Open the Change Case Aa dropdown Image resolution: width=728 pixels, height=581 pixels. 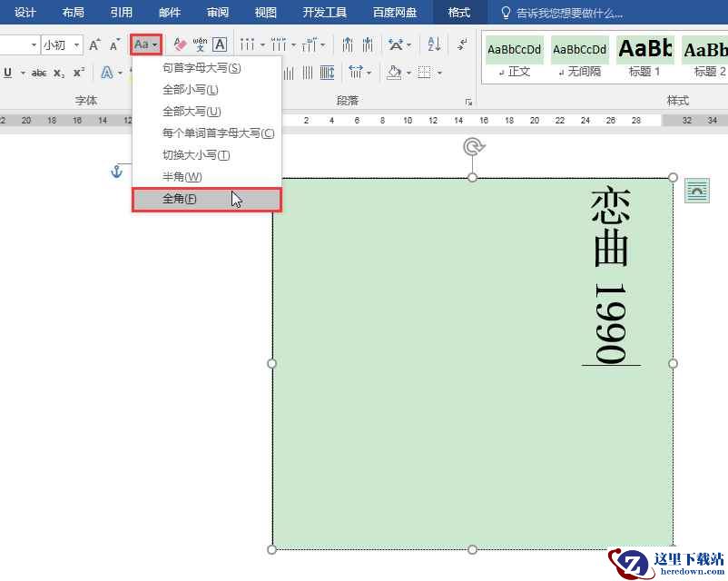pos(146,44)
